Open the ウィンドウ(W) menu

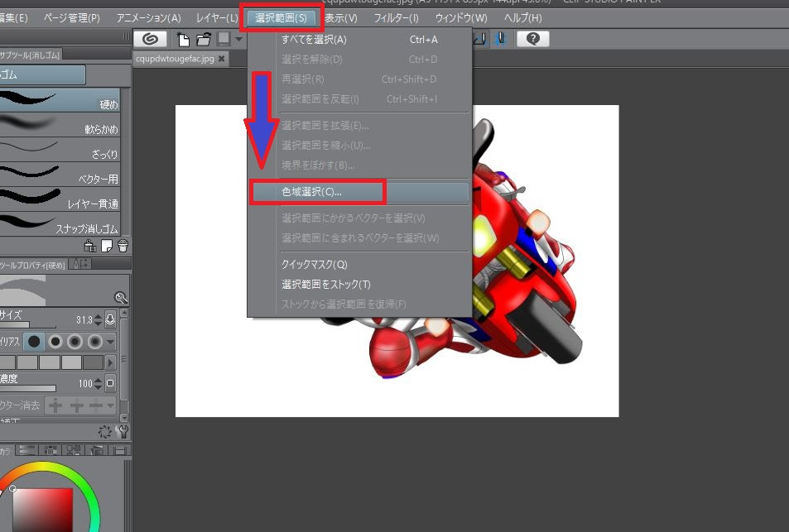point(461,18)
